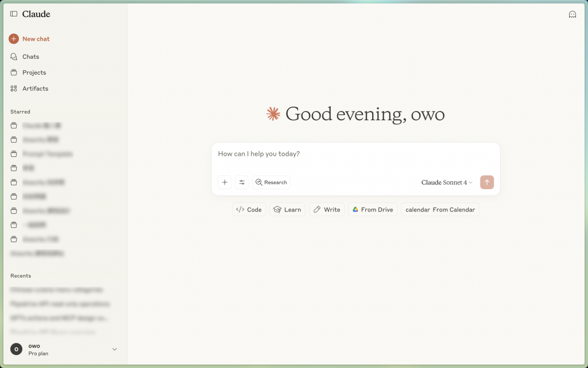
Task: Choose the Learn suggestion chip
Action: 287,209
